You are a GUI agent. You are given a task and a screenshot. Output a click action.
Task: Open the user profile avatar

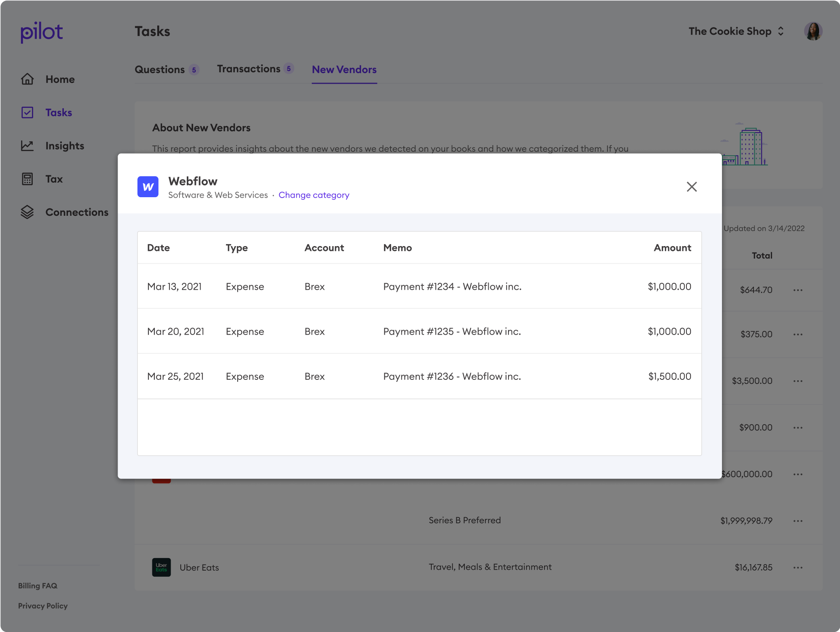coord(813,31)
